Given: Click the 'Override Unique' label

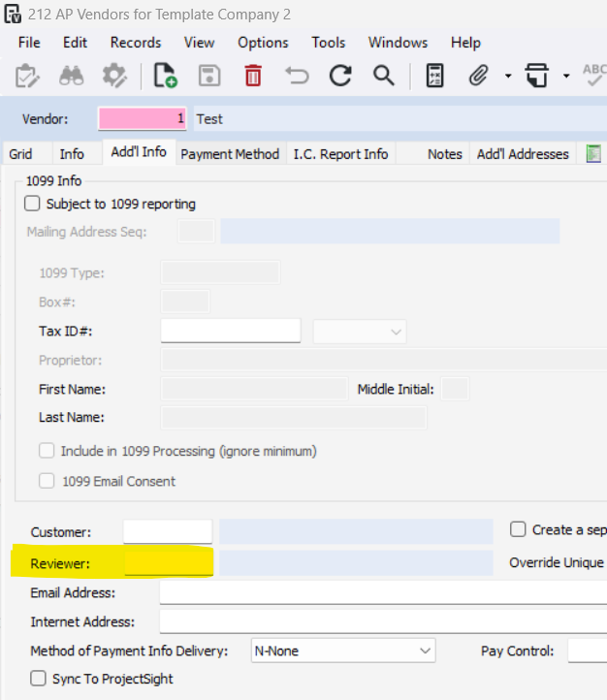Looking at the screenshot, I should click(x=557, y=562).
